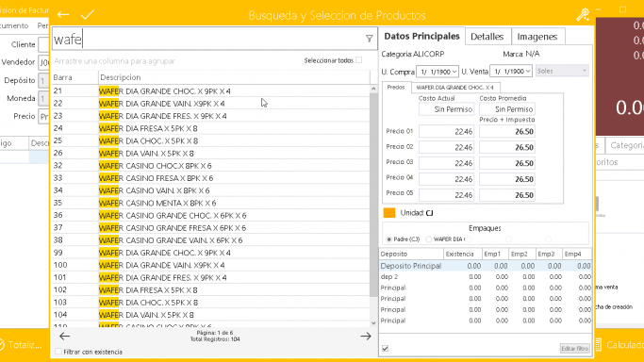Select WAFER CASINO MENTA X 8PK X 6 row
The image size is (644, 362).
pos(210,204)
